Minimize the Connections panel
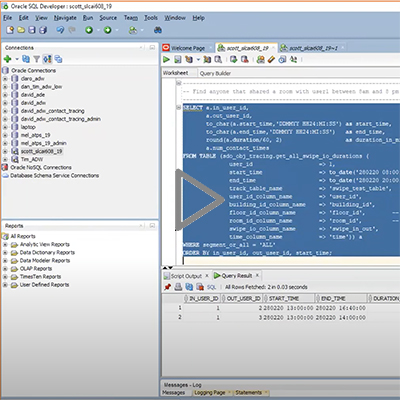Image resolution: width=400 pixels, height=400 pixels. tap(152, 48)
